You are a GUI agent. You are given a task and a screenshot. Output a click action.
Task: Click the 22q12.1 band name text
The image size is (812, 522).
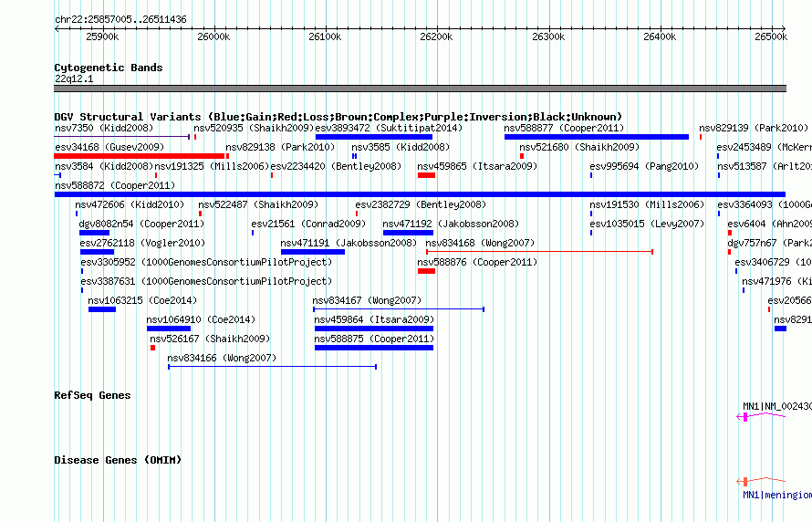[x=74, y=78]
